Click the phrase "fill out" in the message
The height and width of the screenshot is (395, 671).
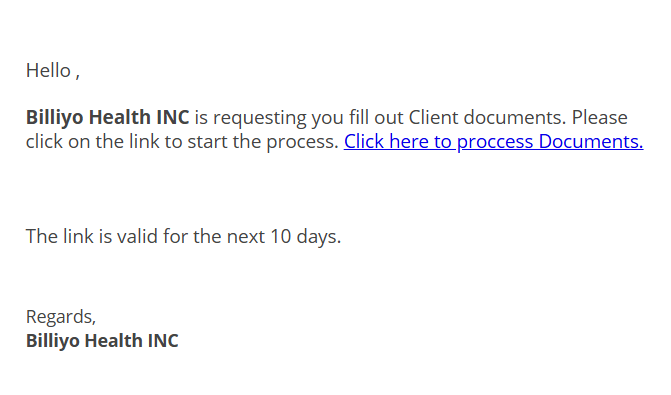click(376, 118)
